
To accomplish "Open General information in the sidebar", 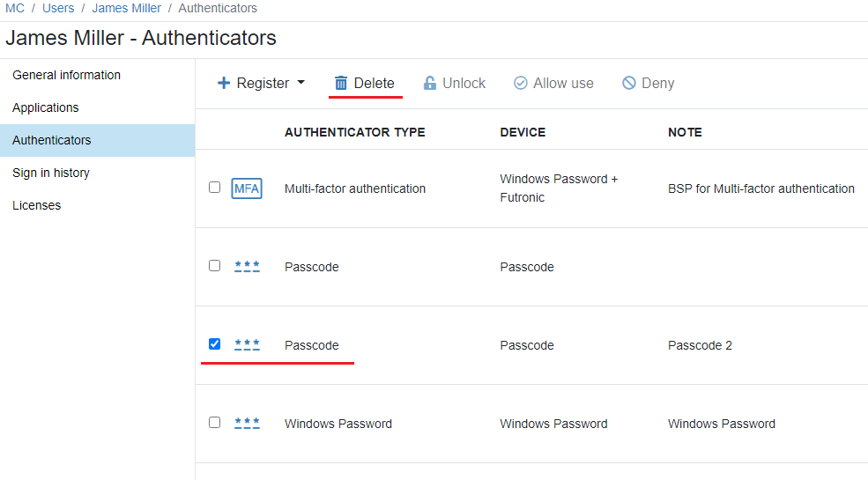I will click(66, 75).
